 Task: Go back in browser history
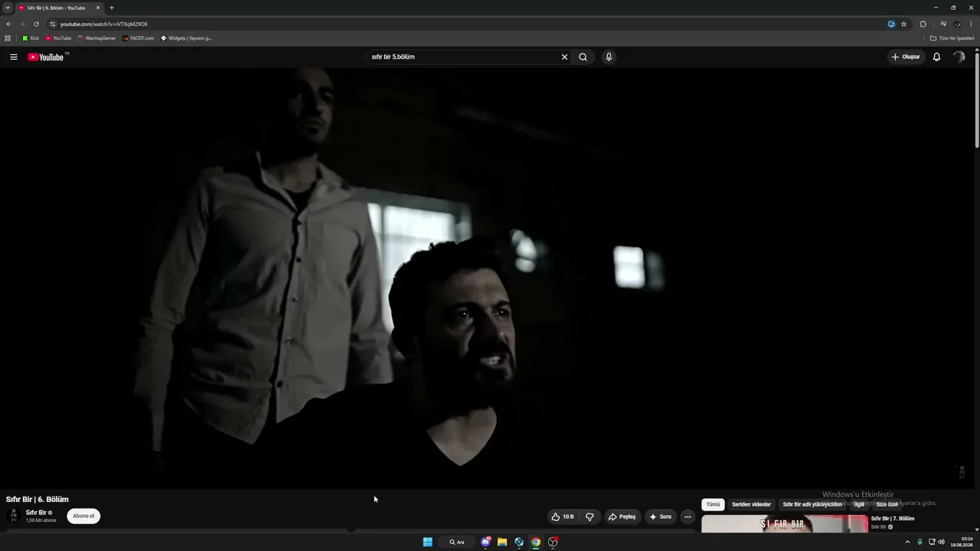[9, 24]
